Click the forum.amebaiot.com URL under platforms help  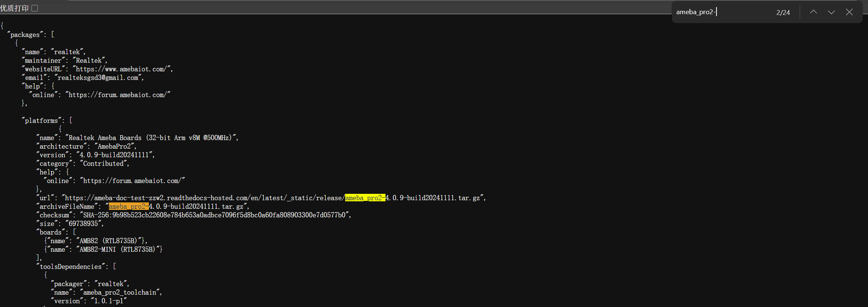coord(132,181)
